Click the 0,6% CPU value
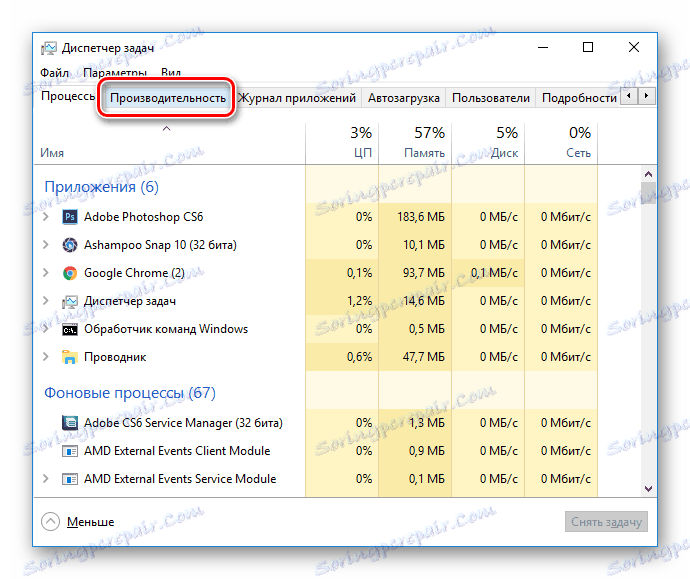This screenshot has height=579, width=690. coord(360,357)
